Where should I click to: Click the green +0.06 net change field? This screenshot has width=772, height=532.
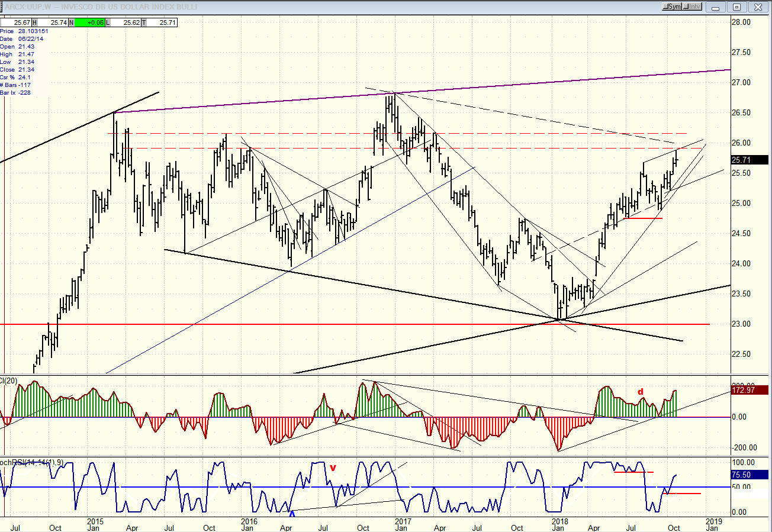pos(88,22)
